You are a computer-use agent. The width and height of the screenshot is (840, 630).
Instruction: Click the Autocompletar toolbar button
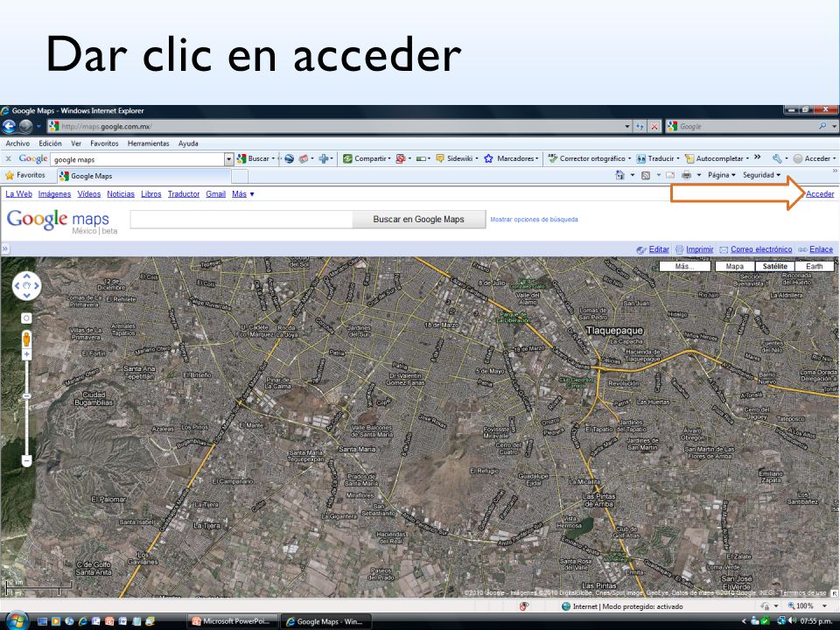click(x=717, y=158)
